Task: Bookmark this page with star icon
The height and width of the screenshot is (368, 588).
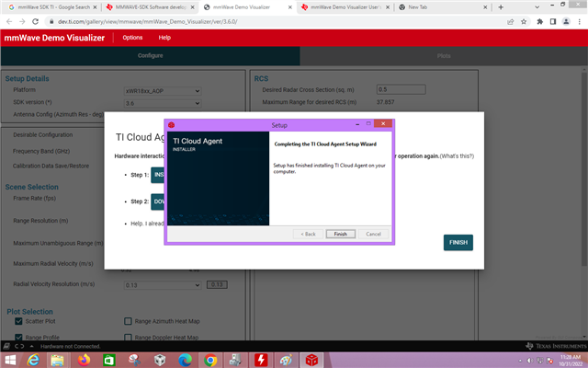Action: click(x=524, y=22)
